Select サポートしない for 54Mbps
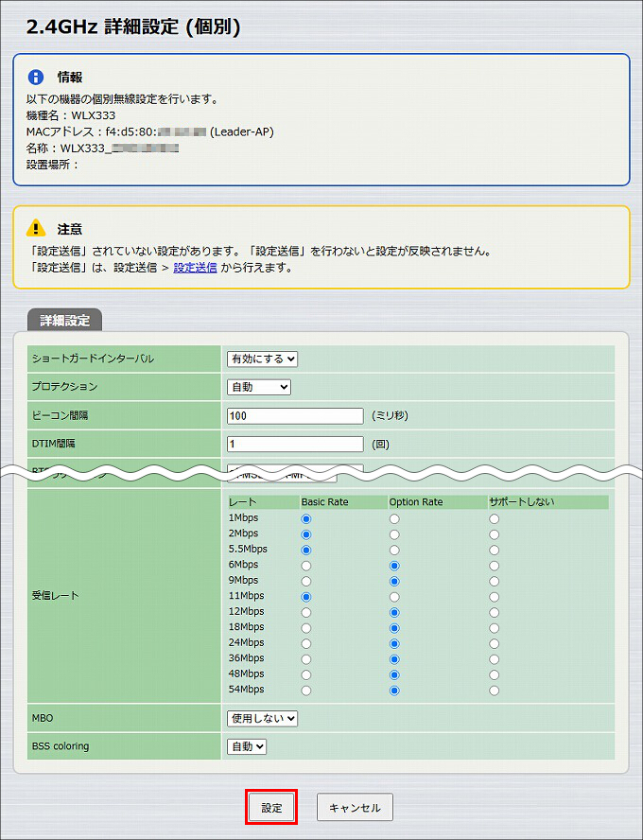Screen dimensions: 643x840 [495, 691]
